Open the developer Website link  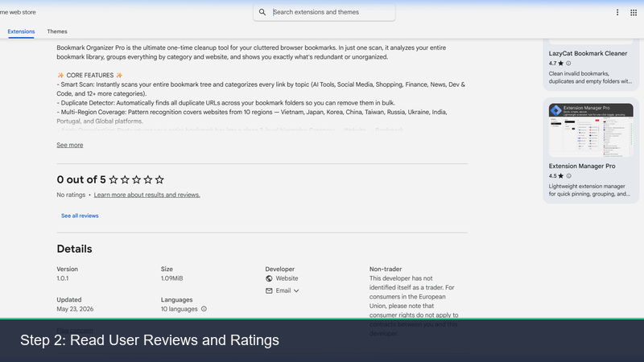click(x=287, y=278)
